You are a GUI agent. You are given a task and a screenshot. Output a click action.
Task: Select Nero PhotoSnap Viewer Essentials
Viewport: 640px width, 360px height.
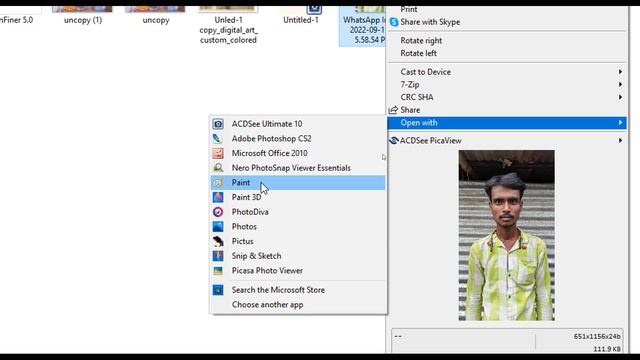pyautogui.click(x=298, y=168)
